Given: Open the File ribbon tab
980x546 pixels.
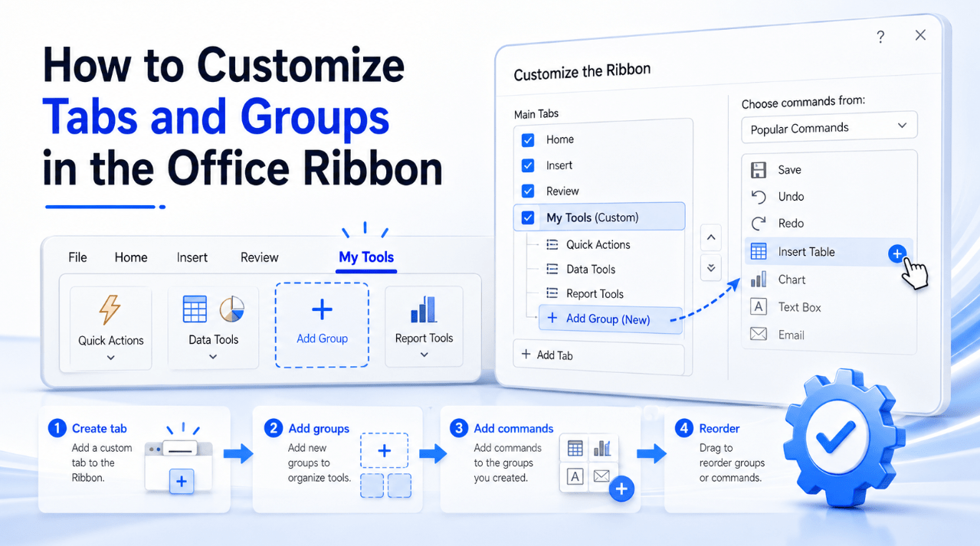Looking at the screenshot, I should point(77,257).
